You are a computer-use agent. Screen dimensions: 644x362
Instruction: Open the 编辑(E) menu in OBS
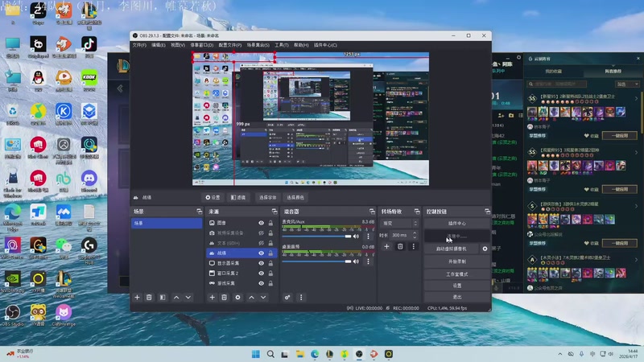pos(158,45)
